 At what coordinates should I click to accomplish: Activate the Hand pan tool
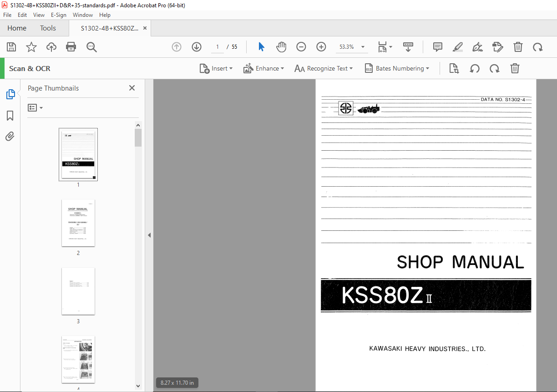click(281, 47)
